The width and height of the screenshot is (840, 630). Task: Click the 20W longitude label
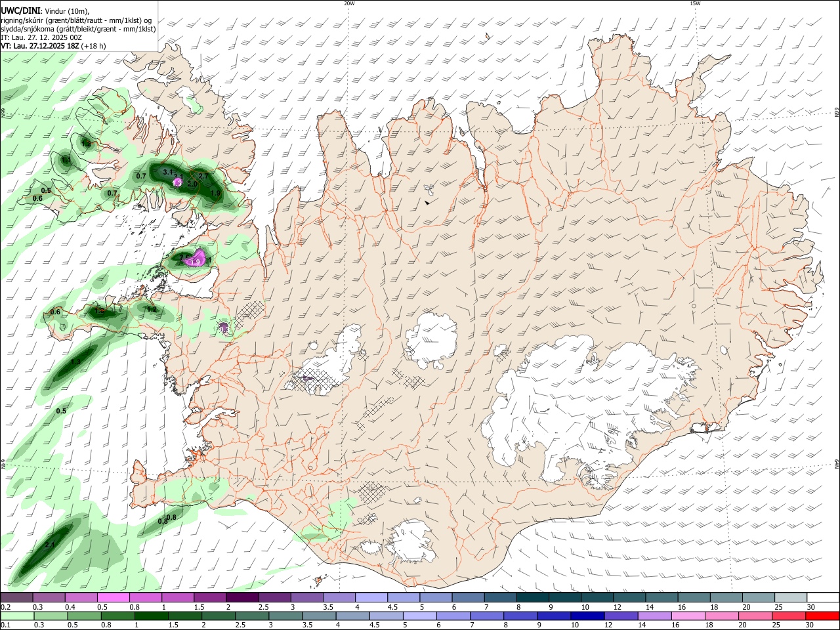point(349,3)
